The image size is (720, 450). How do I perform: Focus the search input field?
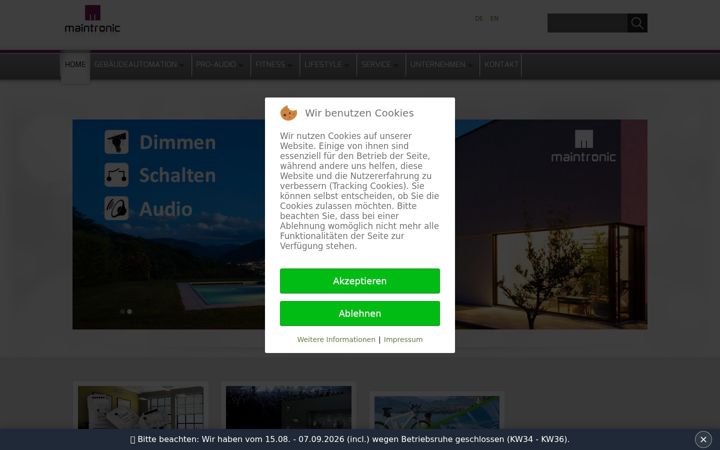[587, 23]
